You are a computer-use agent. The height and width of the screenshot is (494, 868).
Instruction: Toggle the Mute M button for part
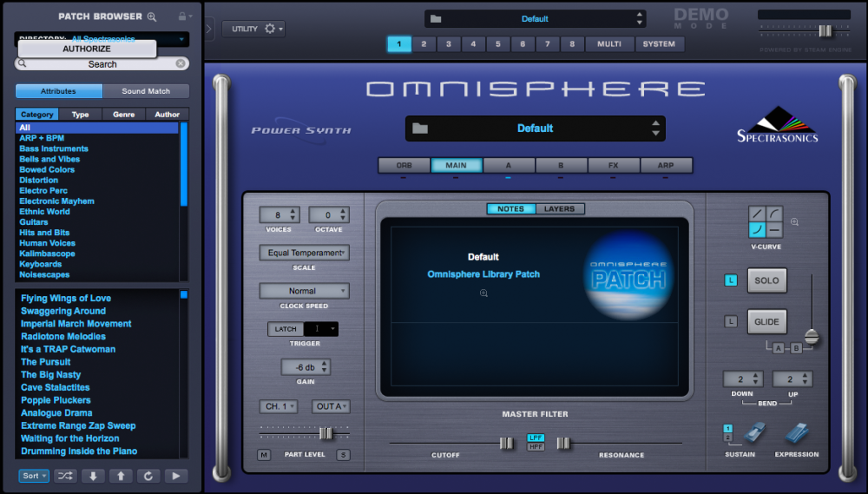click(x=264, y=455)
